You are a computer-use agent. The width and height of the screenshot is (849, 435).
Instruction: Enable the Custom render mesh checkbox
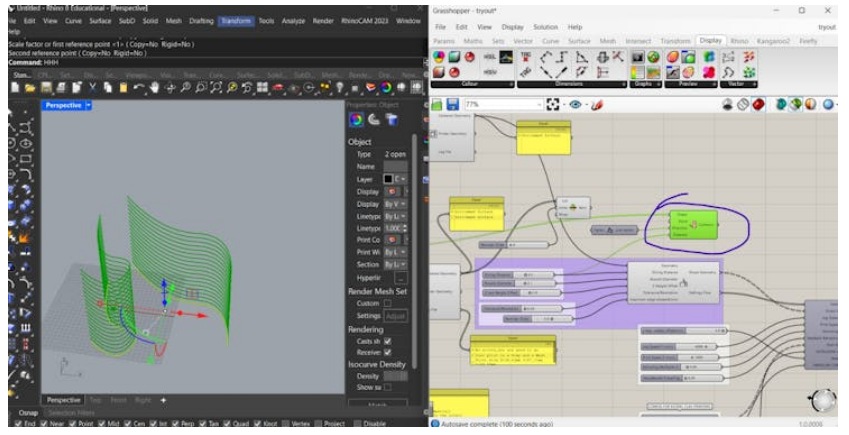[x=387, y=303]
